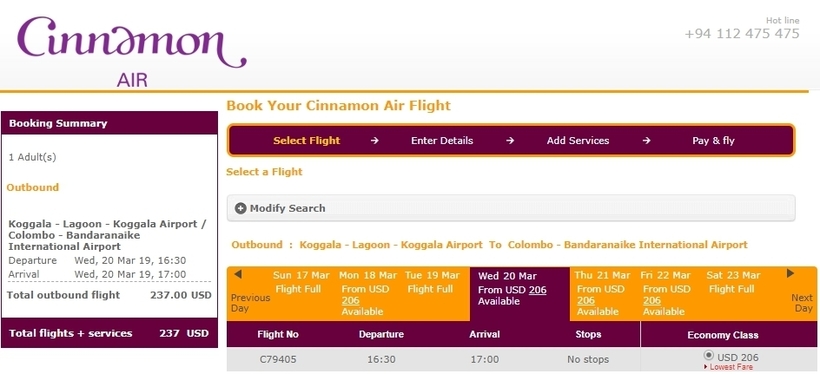Go to the Pay & fly step
820x374 pixels.
(x=713, y=140)
